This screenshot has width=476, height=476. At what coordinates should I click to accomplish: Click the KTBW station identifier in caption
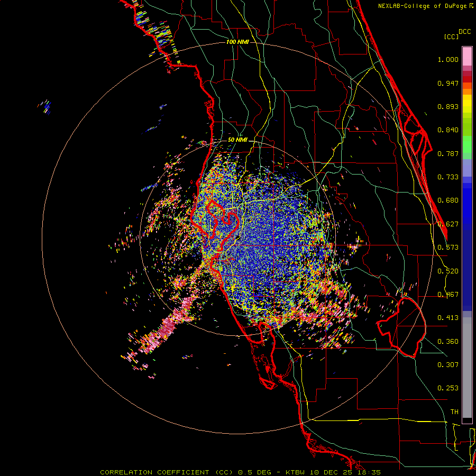(295, 472)
